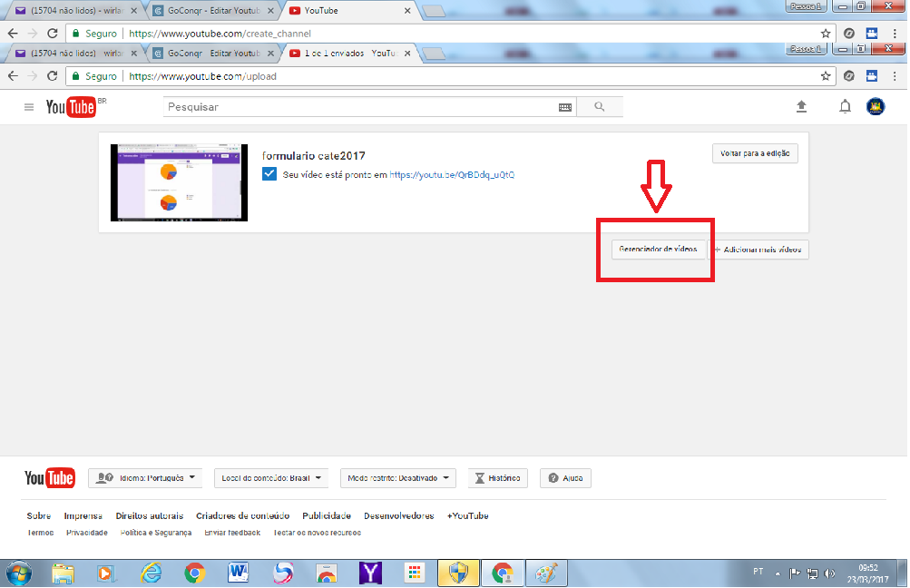Open the youtu.be/QrBDdq_uQtQ video link
This screenshot has width=910, height=588.
(x=452, y=175)
